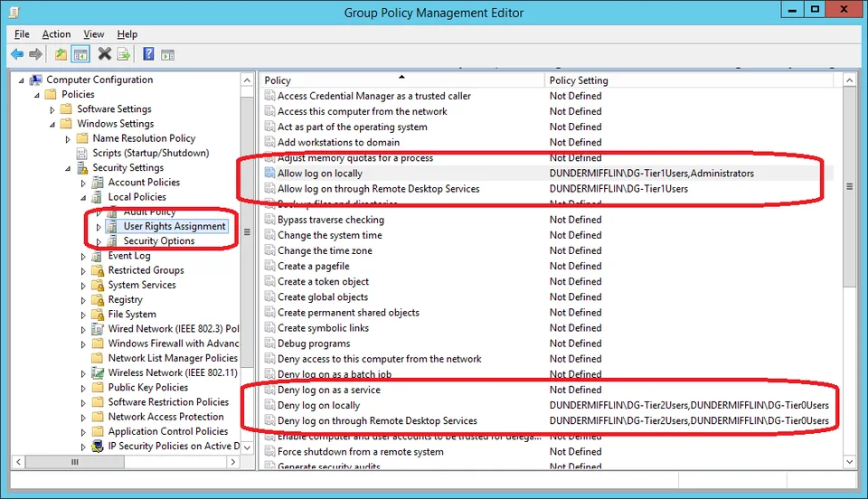Image resolution: width=868 pixels, height=499 pixels.
Task: Click the policy icon beside Deny log on locally
Action: point(269,406)
